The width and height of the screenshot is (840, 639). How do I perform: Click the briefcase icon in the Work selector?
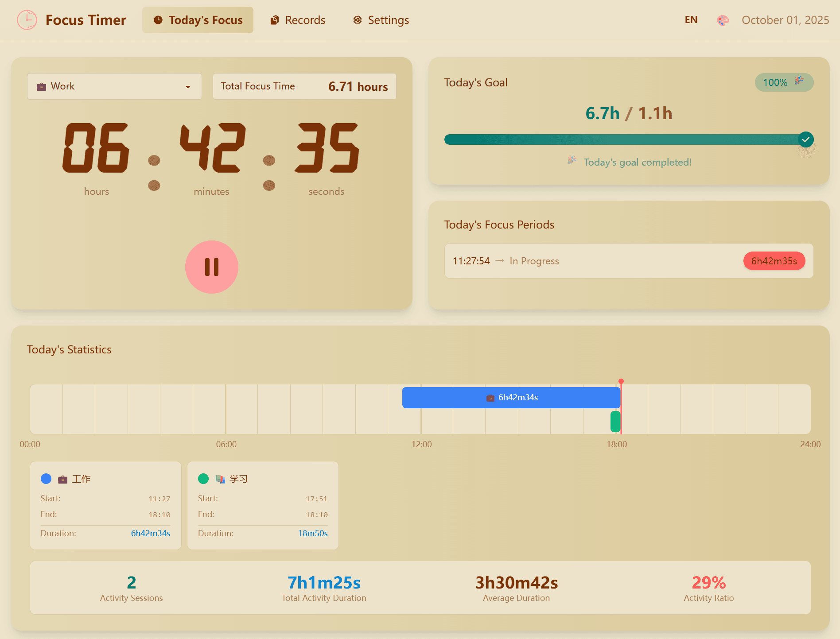coord(41,86)
